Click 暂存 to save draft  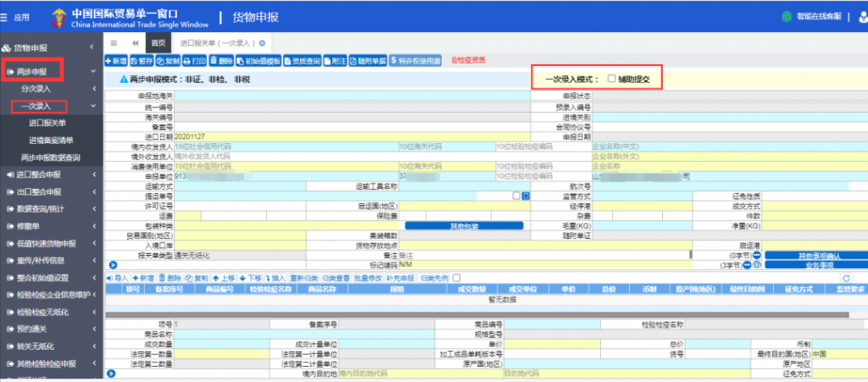[142, 61]
